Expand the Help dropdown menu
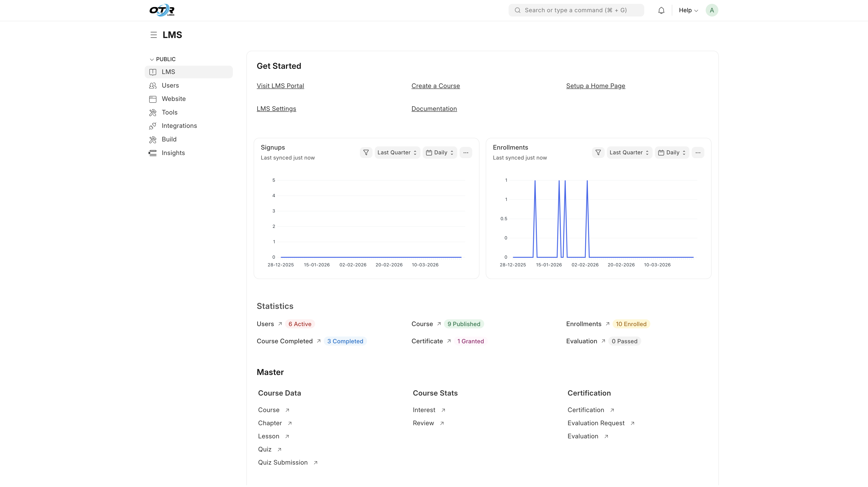The image size is (868, 487). (688, 10)
